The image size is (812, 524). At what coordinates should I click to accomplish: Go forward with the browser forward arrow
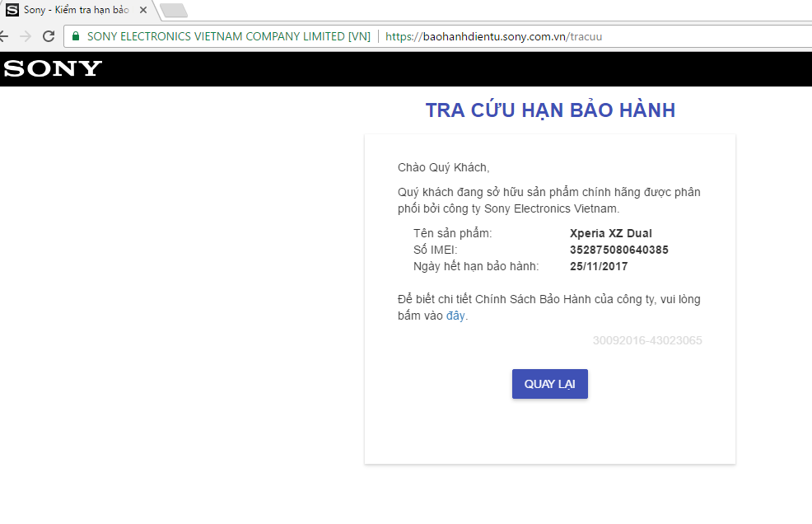tap(26, 36)
